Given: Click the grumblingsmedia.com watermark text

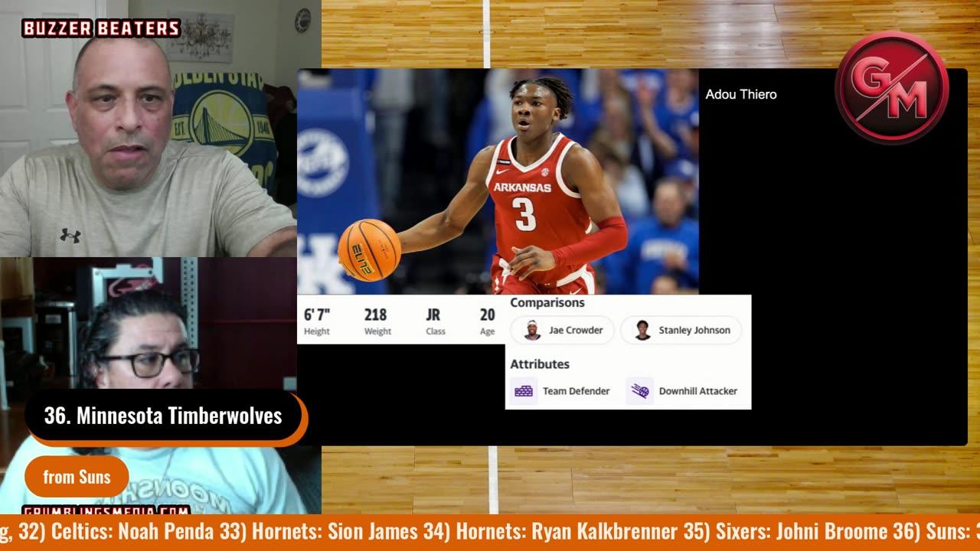Looking at the screenshot, I should click(x=106, y=510).
